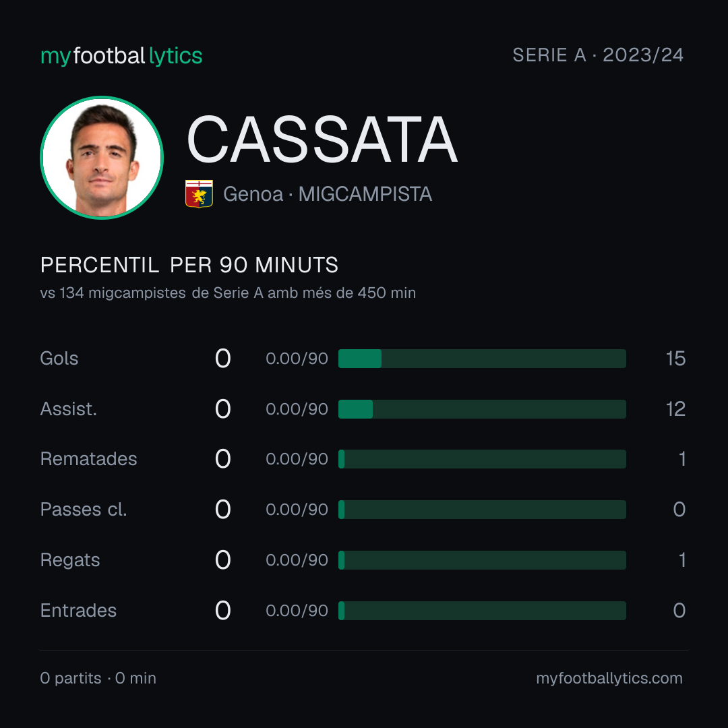Click the Entrades percentile bar
This screenshot has width=728, height=728.
pyautogui.click(x=482, y=611)
